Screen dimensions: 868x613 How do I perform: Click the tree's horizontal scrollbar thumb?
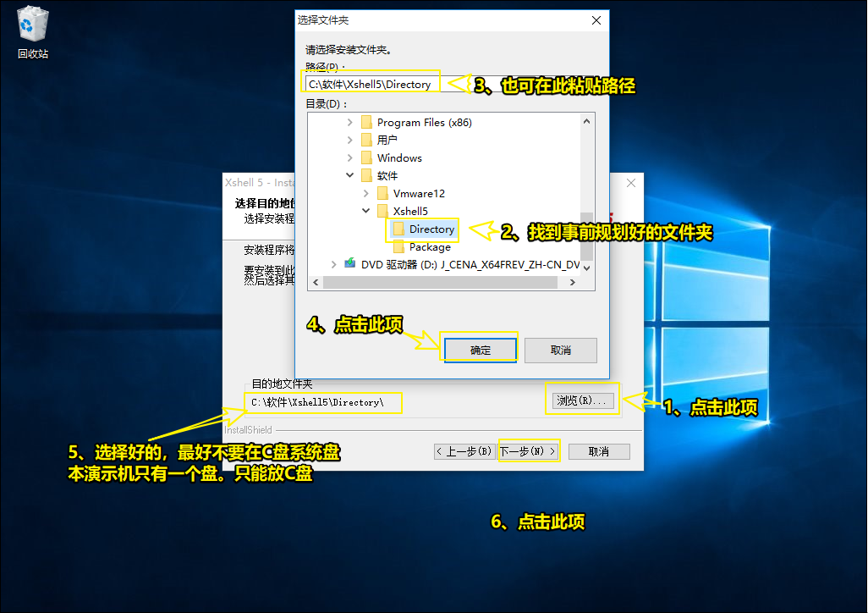440,282
